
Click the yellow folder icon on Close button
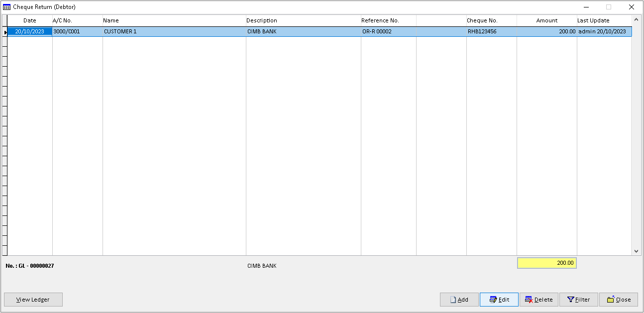click(x=609, y=300)
